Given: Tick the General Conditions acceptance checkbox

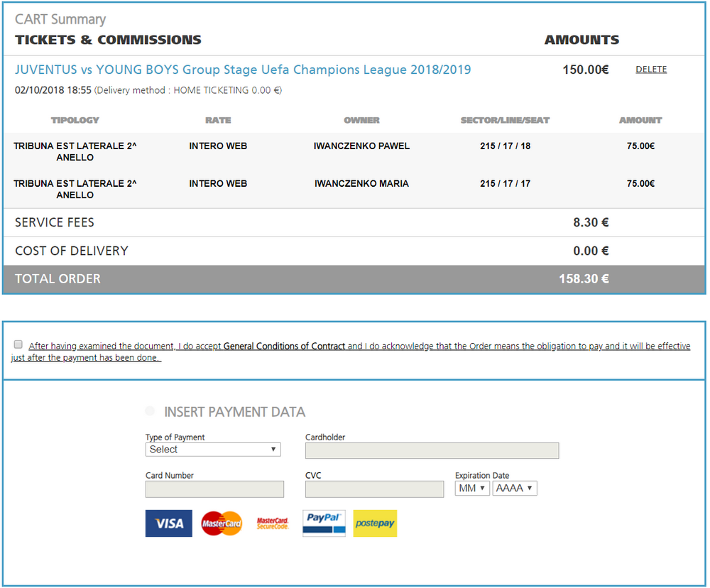Looking at the screenshot, I should pyautogui.click(x=18, y=344).
